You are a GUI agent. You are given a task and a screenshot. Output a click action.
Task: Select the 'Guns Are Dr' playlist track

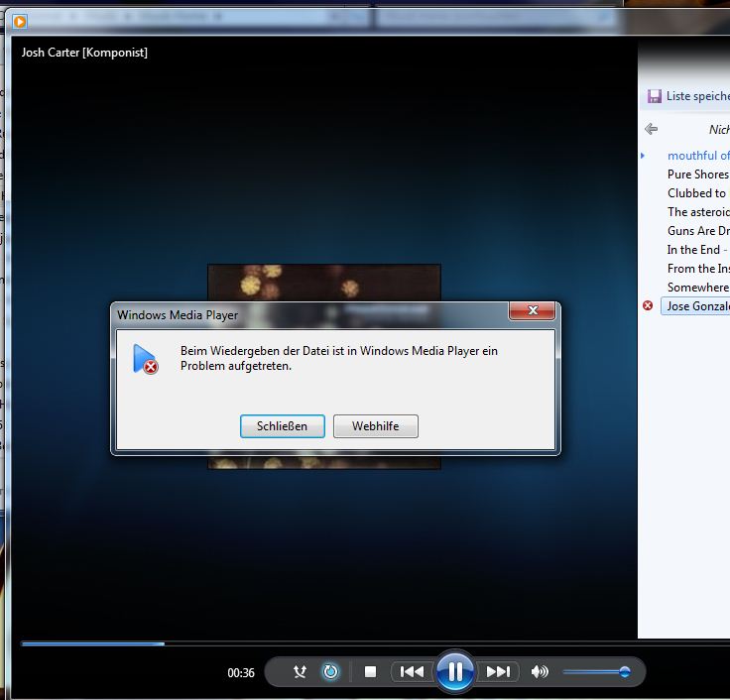click(x=698, y=231)
